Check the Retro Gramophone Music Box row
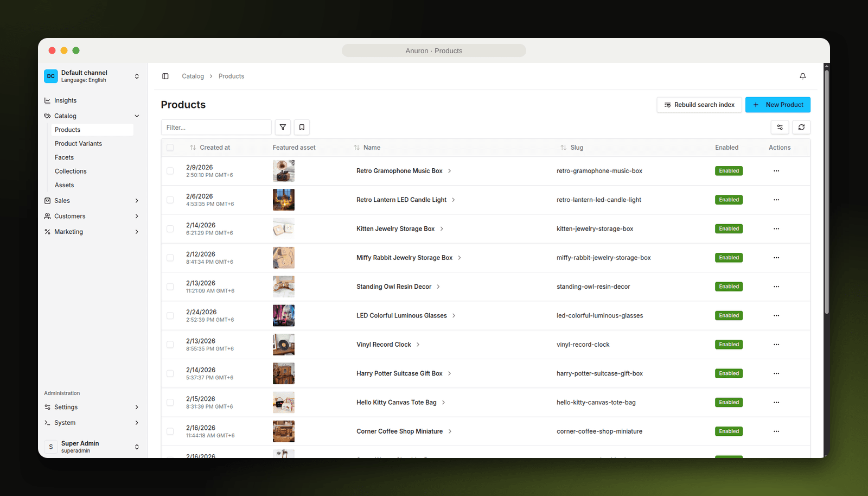868x496 pixels. pos(170,171)
